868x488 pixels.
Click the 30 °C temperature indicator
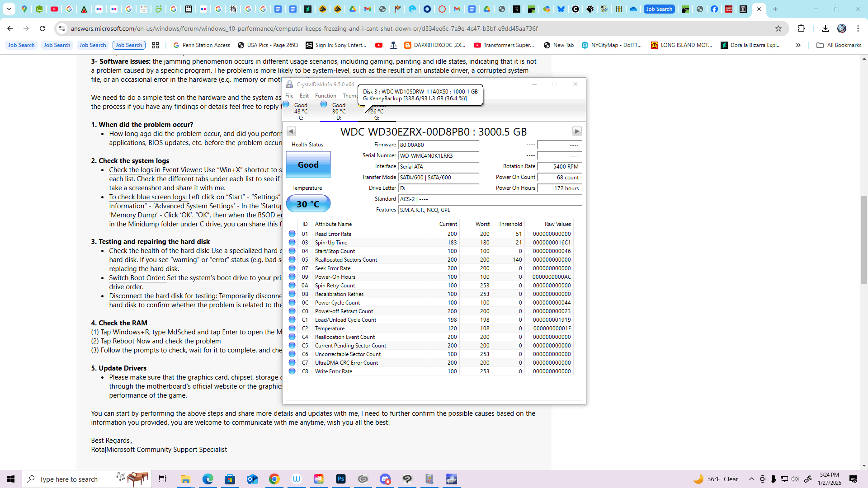[x=308, y=204]
